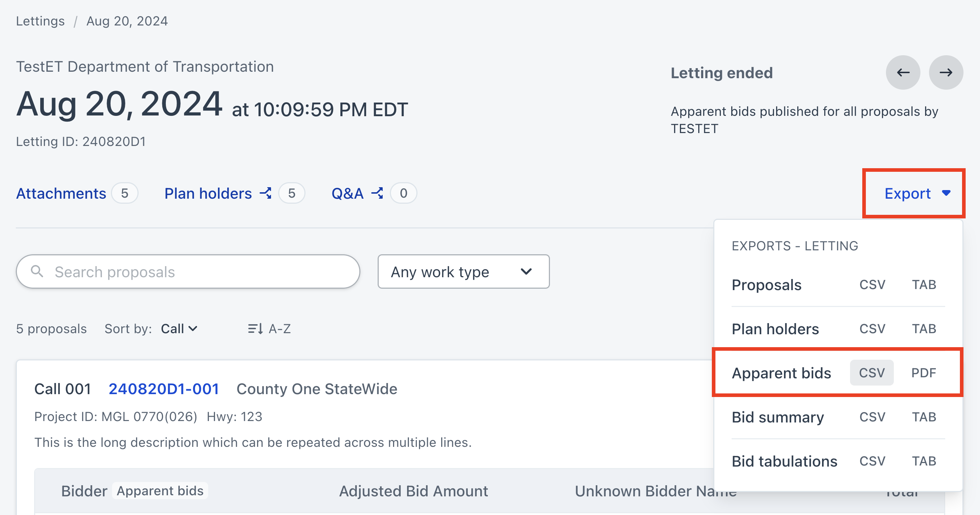Go to previous letting with left arrow

[903, 72]
